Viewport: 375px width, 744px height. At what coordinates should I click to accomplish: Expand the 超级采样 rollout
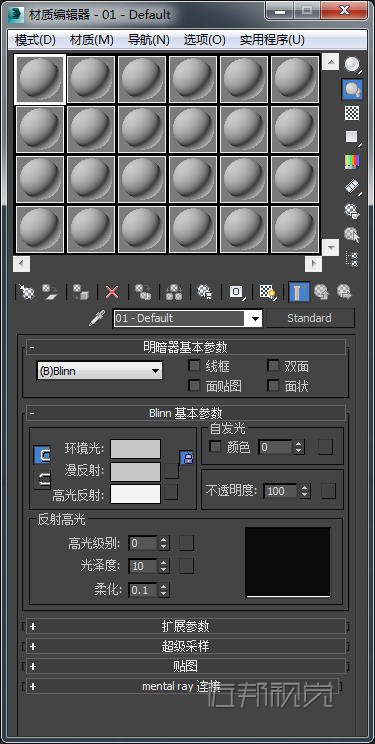186,646
